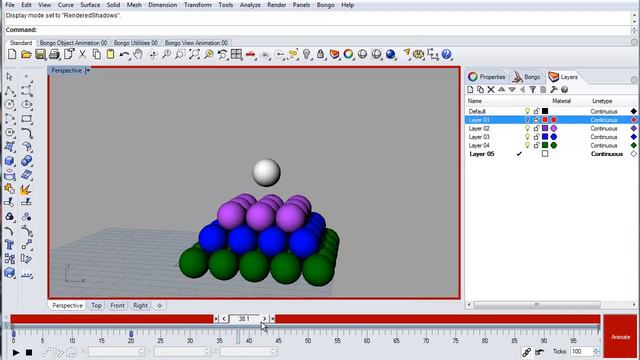Click the Cut scissors icon
This screenshot has width=640, height=360.
pos(82,54)
